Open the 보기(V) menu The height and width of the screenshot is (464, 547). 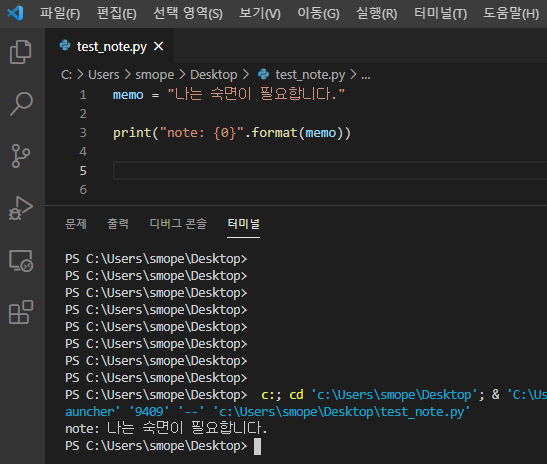(260, 14)
